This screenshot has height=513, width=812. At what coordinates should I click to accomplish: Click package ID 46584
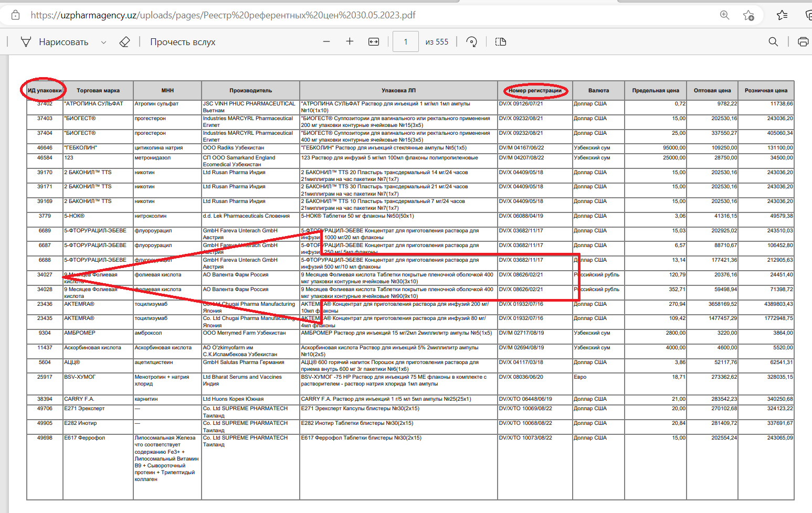[45, 158]
